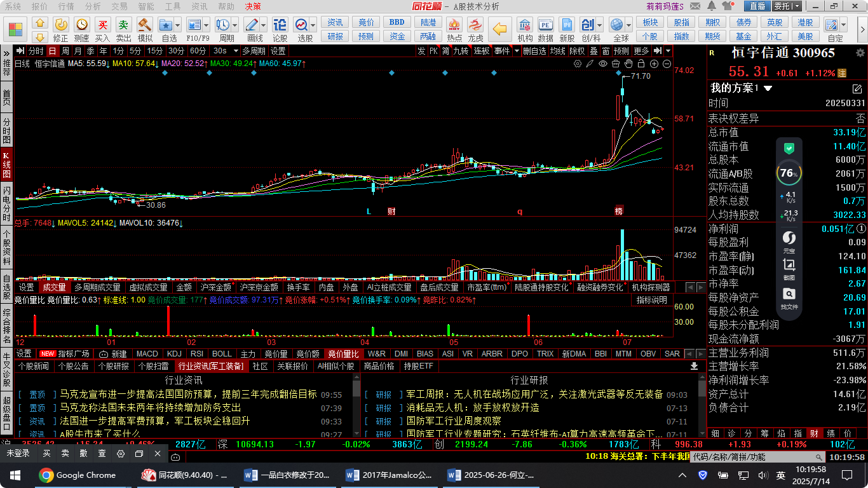The image size is (868, 488).
Task: Toggle the 窗 window split button
Action: [606, 51]
